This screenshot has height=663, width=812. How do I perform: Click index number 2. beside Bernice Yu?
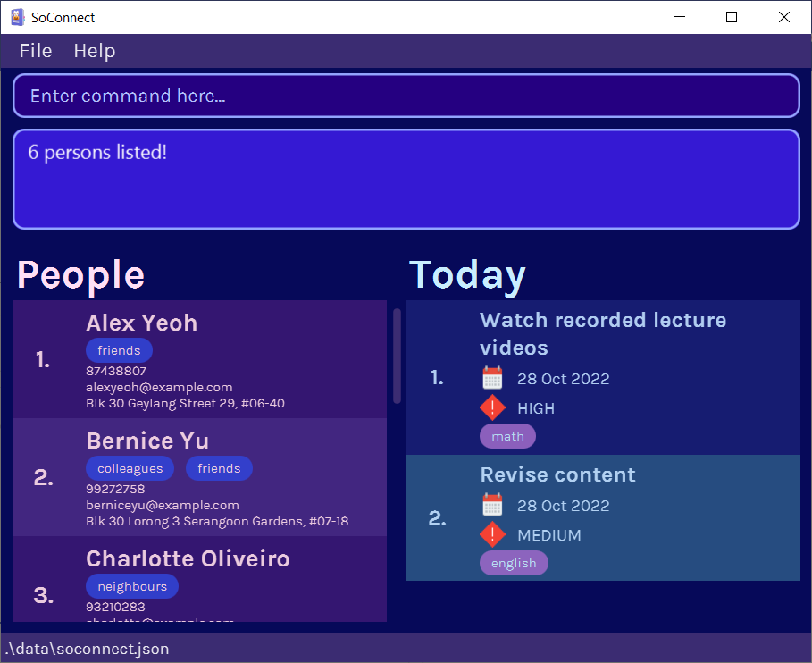(x=44, y=477)
